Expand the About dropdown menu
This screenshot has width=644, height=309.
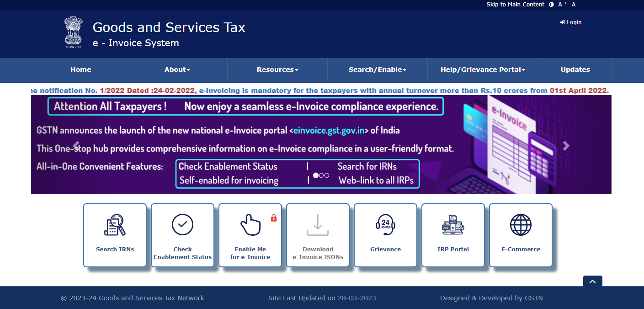177,70
